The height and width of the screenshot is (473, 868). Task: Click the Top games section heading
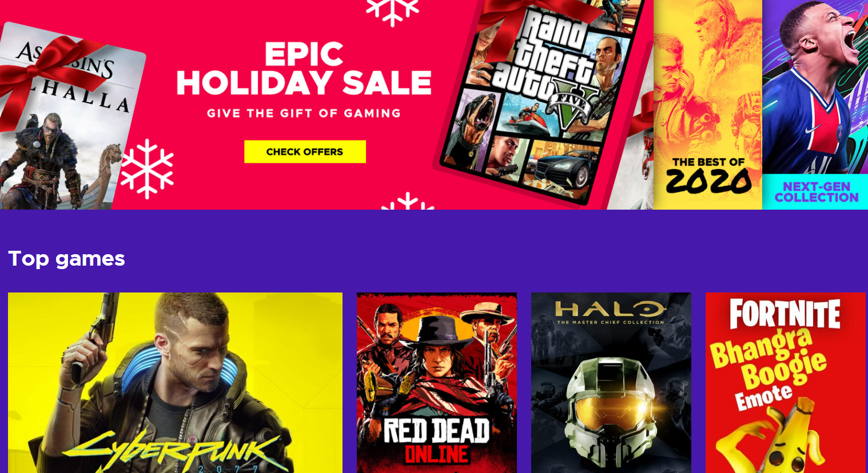click(66, 259)
